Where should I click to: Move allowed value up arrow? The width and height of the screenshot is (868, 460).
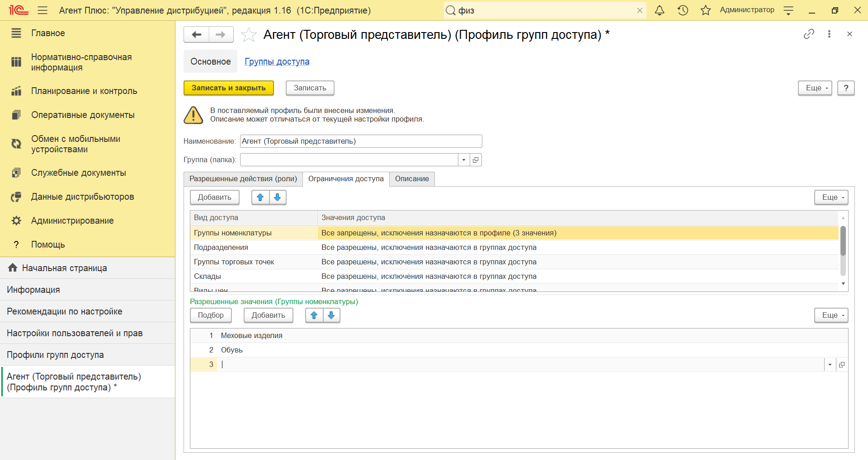(x=314, y=315)
